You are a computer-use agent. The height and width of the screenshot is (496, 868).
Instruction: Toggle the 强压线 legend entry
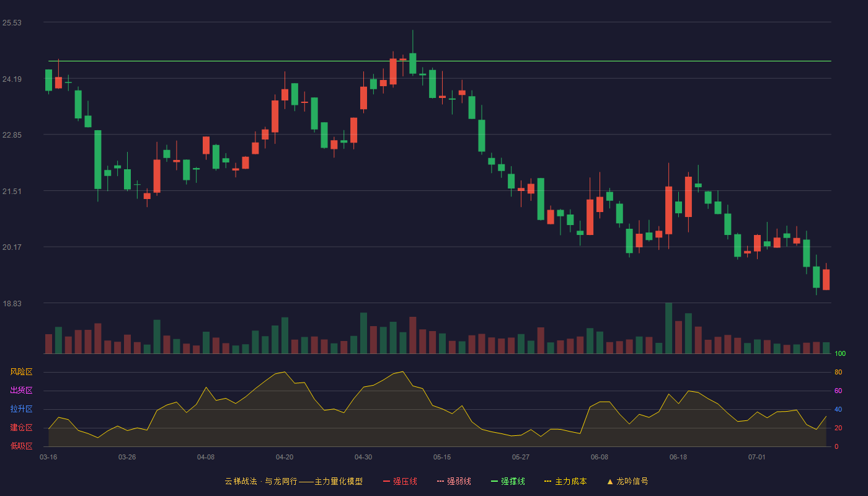[x=400, y=481]
